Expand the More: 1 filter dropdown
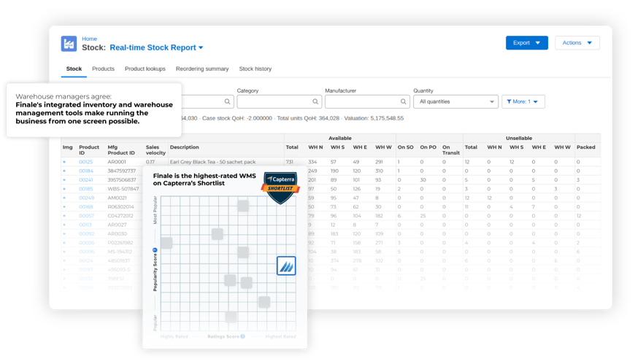638x364 pixels. click(x=523, y=101)
